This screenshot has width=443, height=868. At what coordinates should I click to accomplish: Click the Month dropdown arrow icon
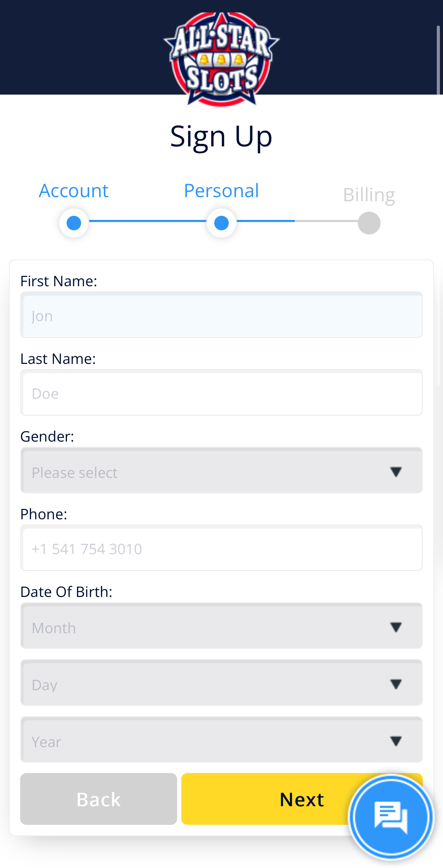pos(396,627)
